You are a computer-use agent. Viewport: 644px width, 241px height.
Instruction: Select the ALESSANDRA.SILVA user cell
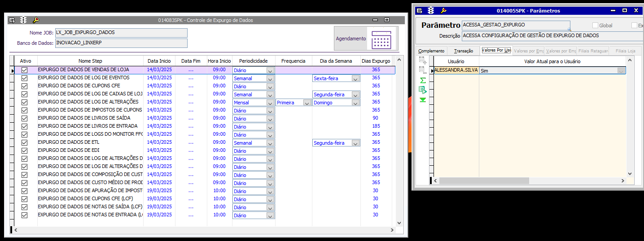click(456, 70)
